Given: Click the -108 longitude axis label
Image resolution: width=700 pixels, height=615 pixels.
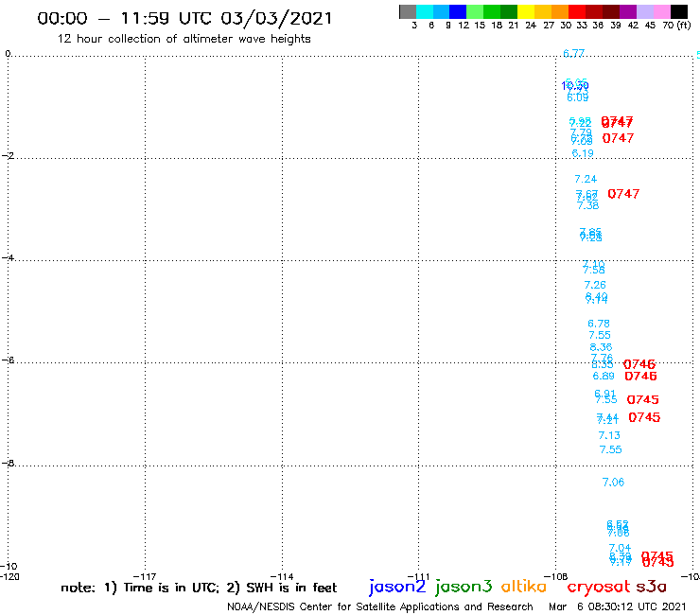Looking at the screenshot, I should [556, 576].
